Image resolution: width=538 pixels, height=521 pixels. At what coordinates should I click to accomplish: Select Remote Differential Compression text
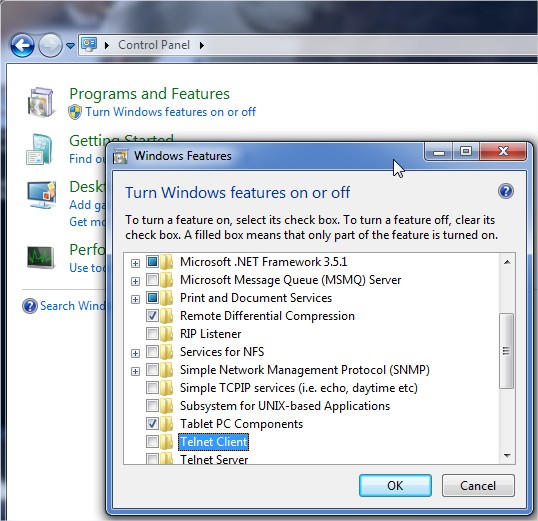pos(267,316)
